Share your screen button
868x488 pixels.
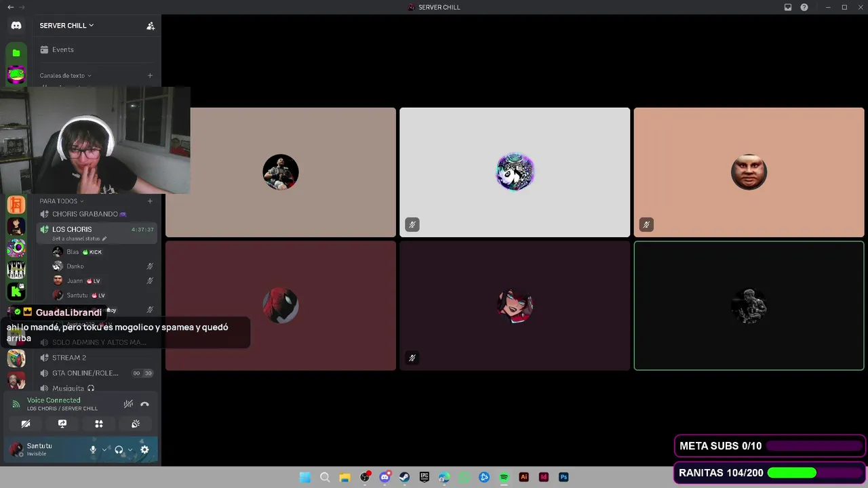(x=62, y=424)
